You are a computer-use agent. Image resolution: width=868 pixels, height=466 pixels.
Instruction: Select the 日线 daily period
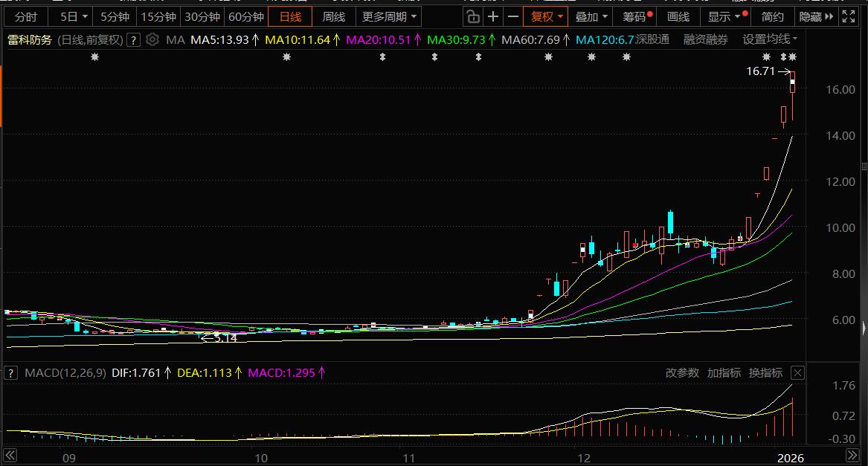pos(290,16)
